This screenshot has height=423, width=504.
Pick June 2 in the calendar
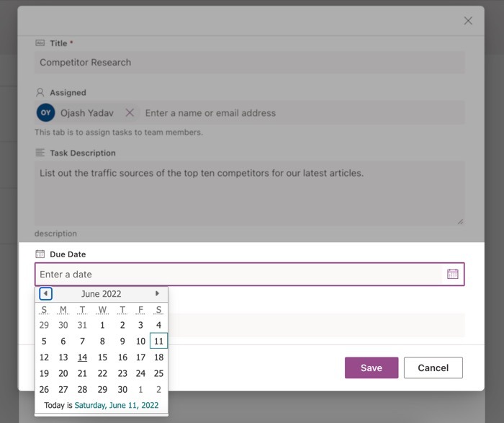[x=122, y=325]
